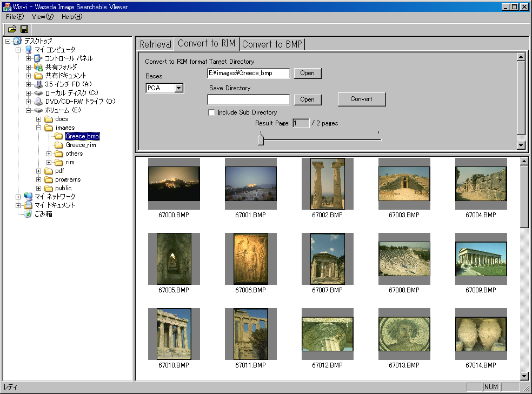This screenshot has height=394, width=532.
Task: Click the NUM status bar indicator
Action: coord(491,387)
